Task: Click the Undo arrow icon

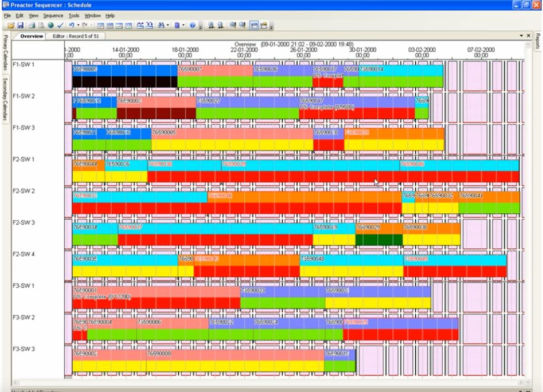Action: coord(71,26)
